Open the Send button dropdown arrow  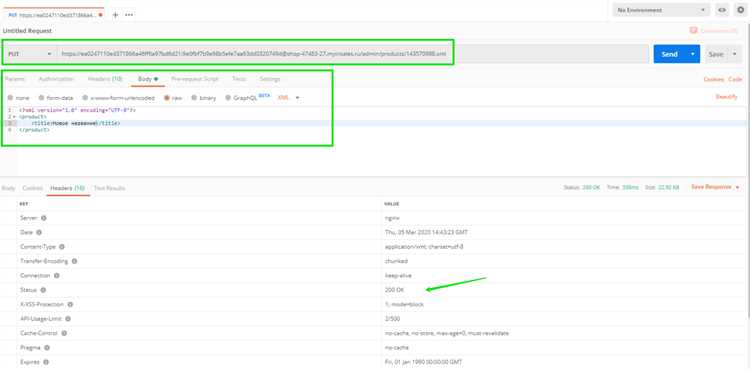(693, 54)
